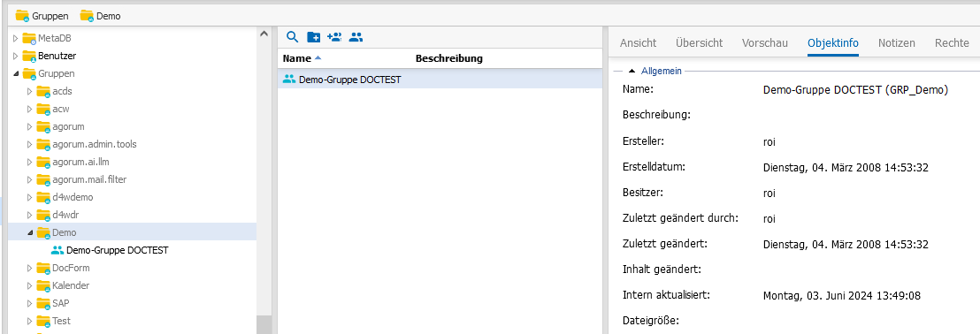Click the Ersteller value 'roi'
980x334 pixels.
[x=769, y=141]
